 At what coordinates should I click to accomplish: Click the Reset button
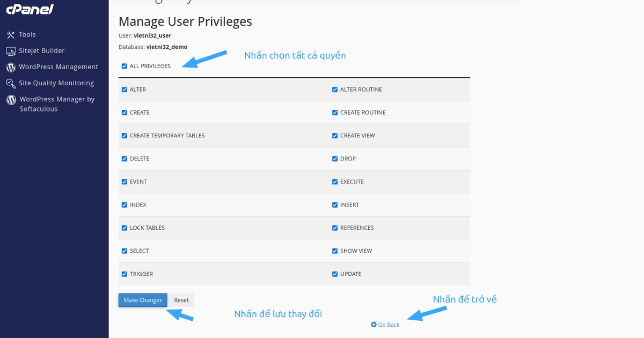tap(181, 300)
